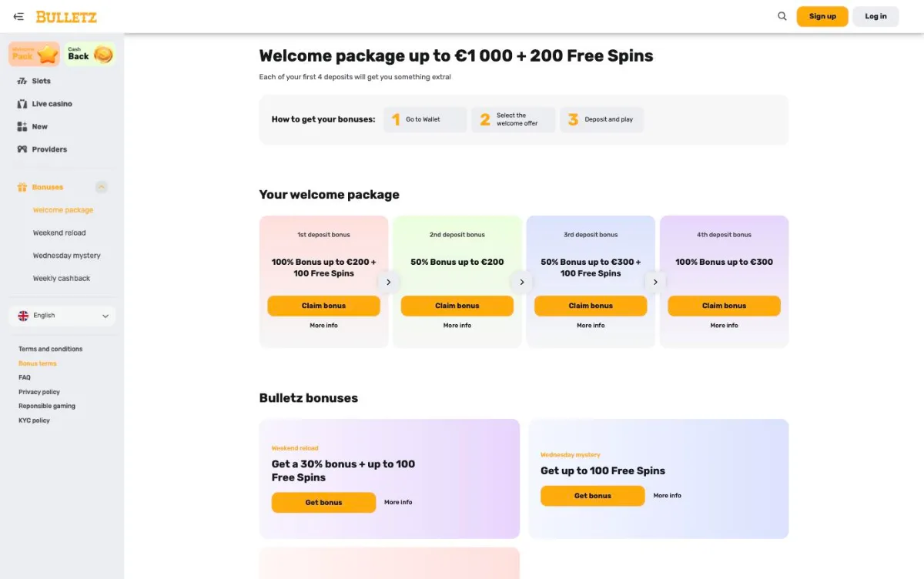The image size is (924, 579).
Task: Click 'Get up to 100 Free Spins' heading
Action: tap(603, 470)
